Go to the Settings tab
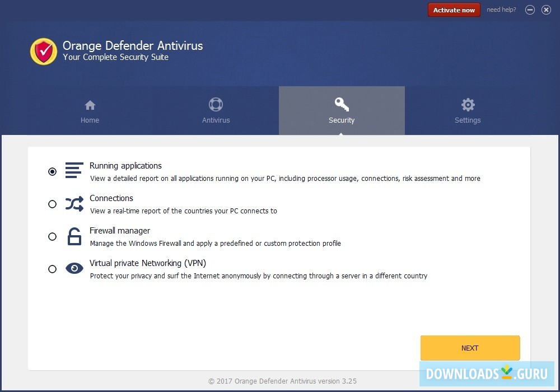The width and height of the screenshot is (560, 392). (x=468, y=111)
